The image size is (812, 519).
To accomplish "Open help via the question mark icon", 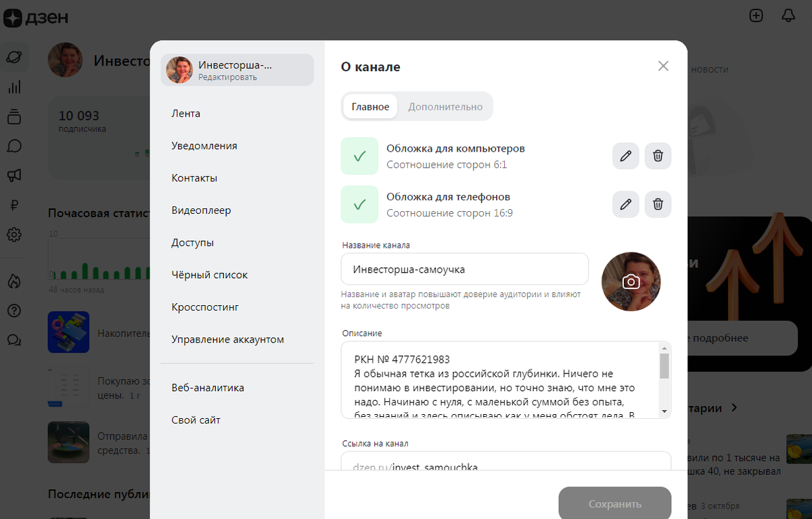I will [15, 311].
